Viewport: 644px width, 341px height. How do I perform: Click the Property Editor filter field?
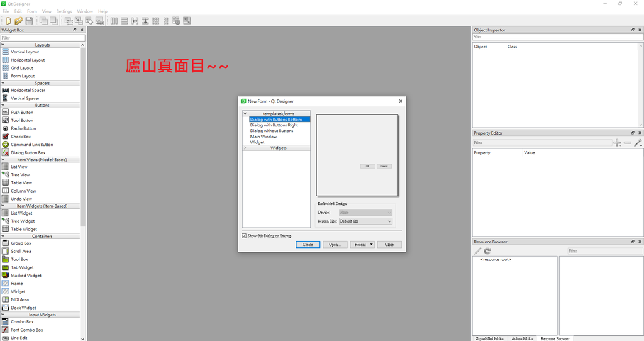[x=542, y=143]
